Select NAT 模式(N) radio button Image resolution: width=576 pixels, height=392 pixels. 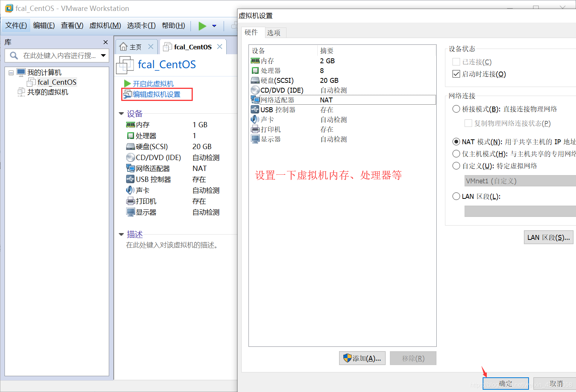pos(456,142)
